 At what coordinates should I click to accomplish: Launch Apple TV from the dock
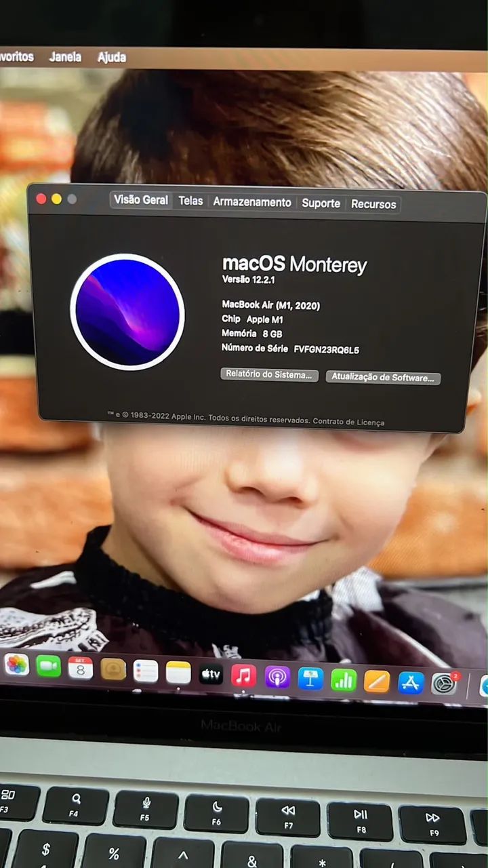coord(211,674)
